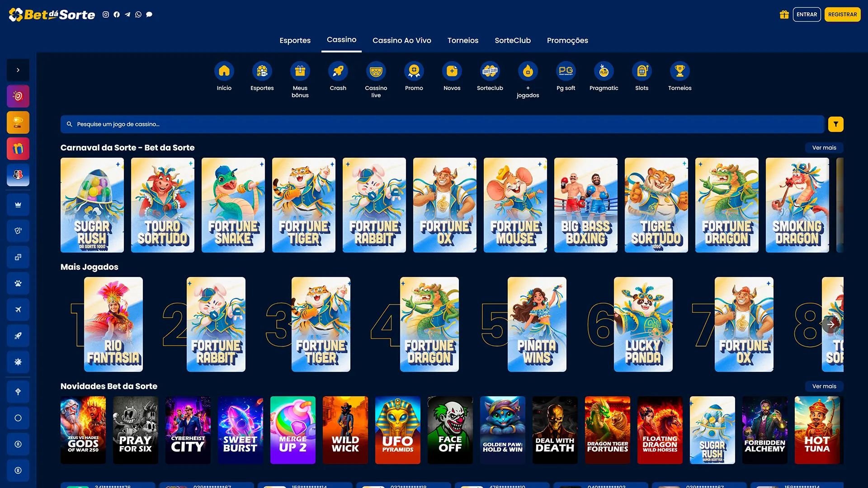The height and width of the screenshot is (488, 868).
Task: Open the Instagram link in the header
Action: (x=106, y=14)
